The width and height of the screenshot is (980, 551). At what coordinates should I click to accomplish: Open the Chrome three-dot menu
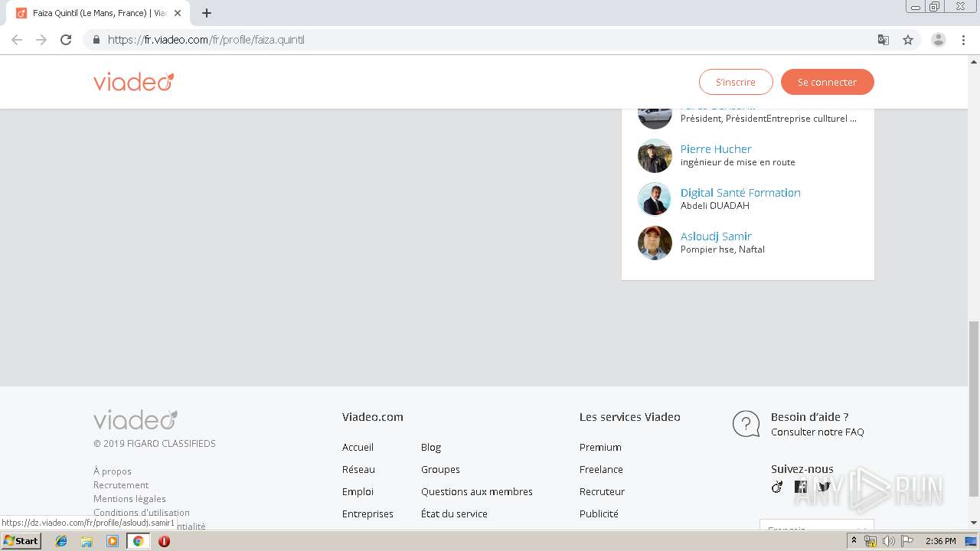pyautogui.click(x=963, y=40)
